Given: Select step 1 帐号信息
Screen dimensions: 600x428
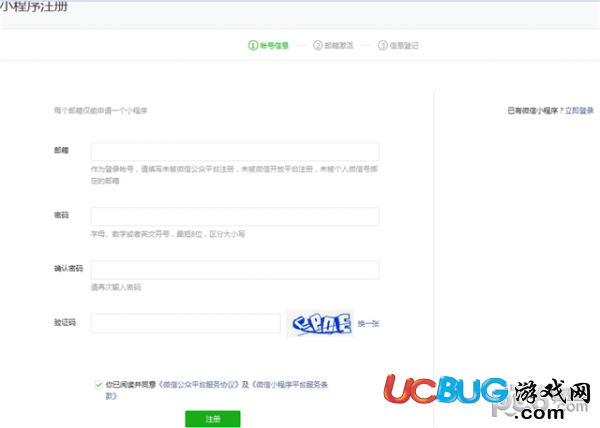Looking at the screenshot, I should click(x=268, y=46).
